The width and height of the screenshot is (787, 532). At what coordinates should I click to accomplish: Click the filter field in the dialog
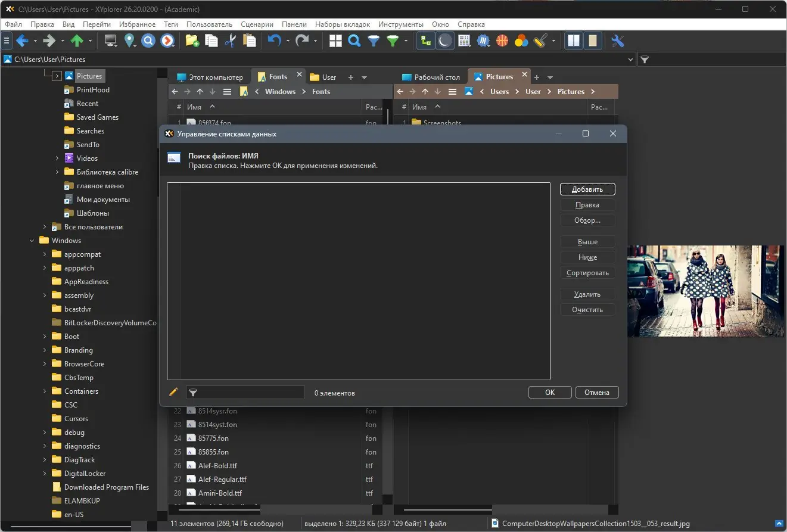coord(245,393)
